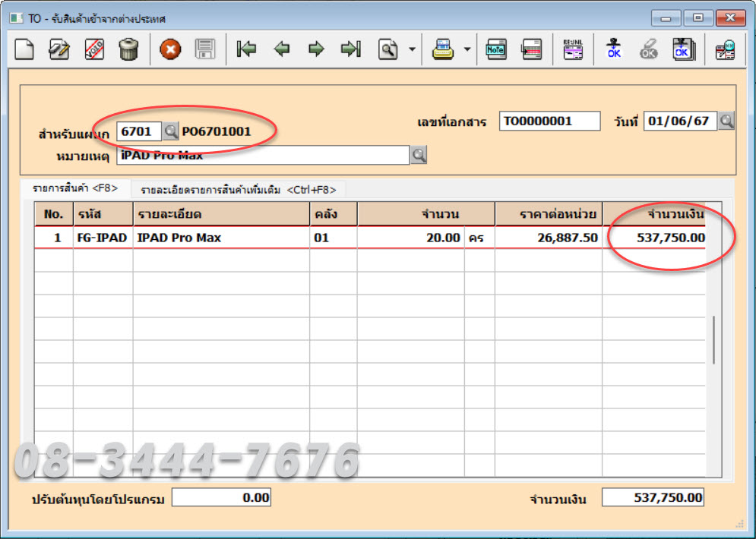Click the ปรับต้นทุนโดยโปรแกรม field showing 0.00
Image resolution: width=756 pixels, height=539 pixels.
[221, 497]
